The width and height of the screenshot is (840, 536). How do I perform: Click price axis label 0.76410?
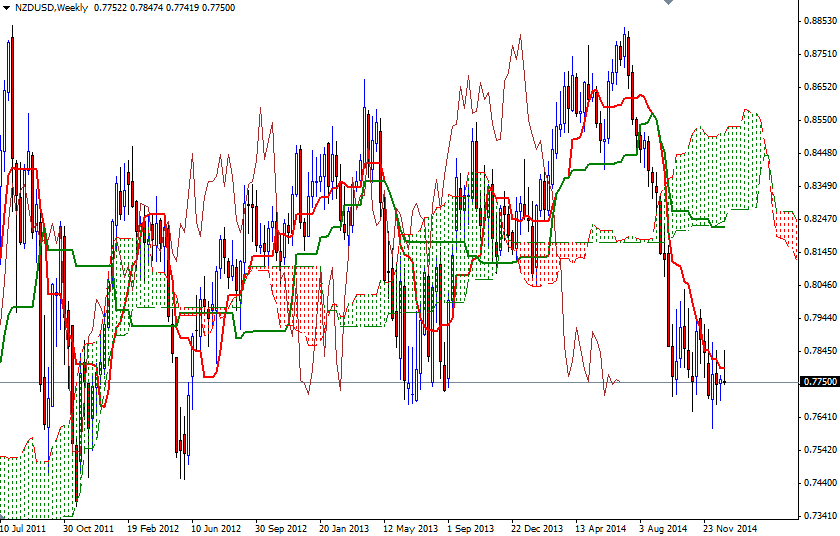pos(820,417)
